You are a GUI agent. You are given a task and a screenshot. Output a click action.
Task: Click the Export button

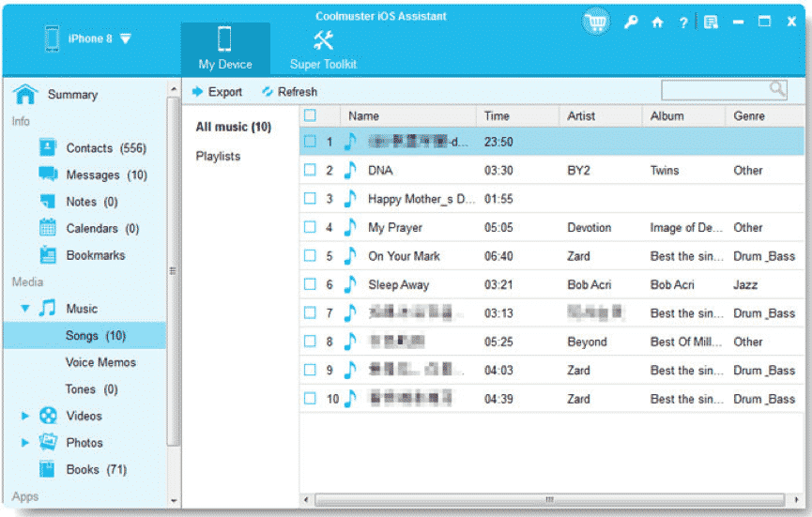[x=217, y=92]
